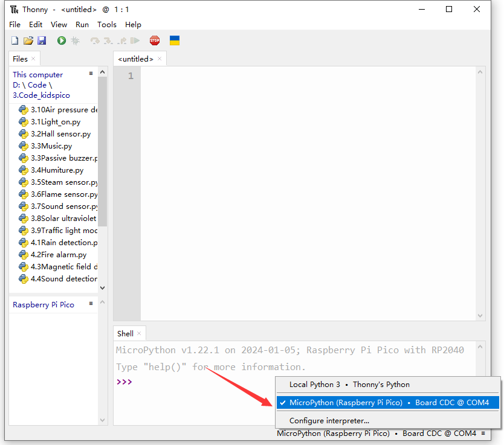The image size is (504, 445).
Task: Open the Help menu
Action: (133, 25)
